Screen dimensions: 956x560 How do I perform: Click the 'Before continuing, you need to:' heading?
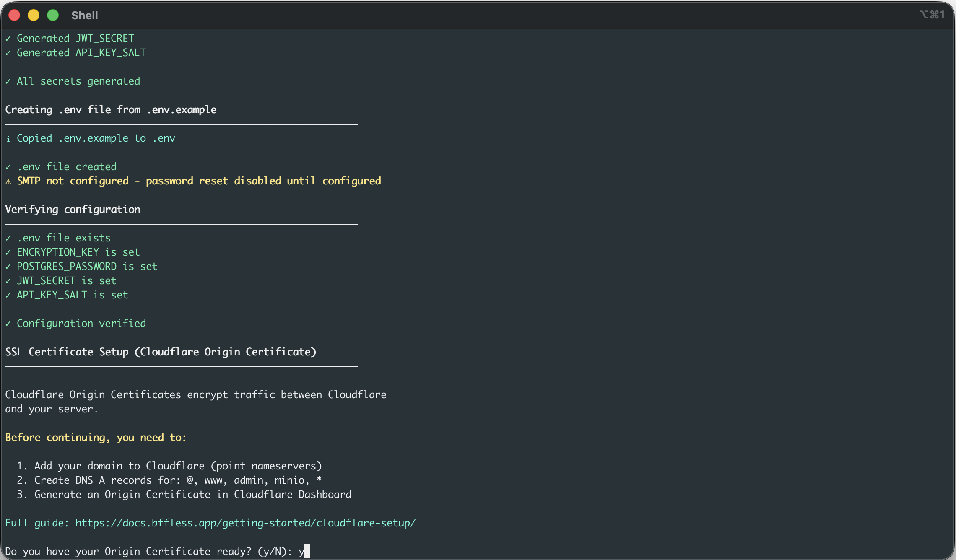tap(96, 438)
